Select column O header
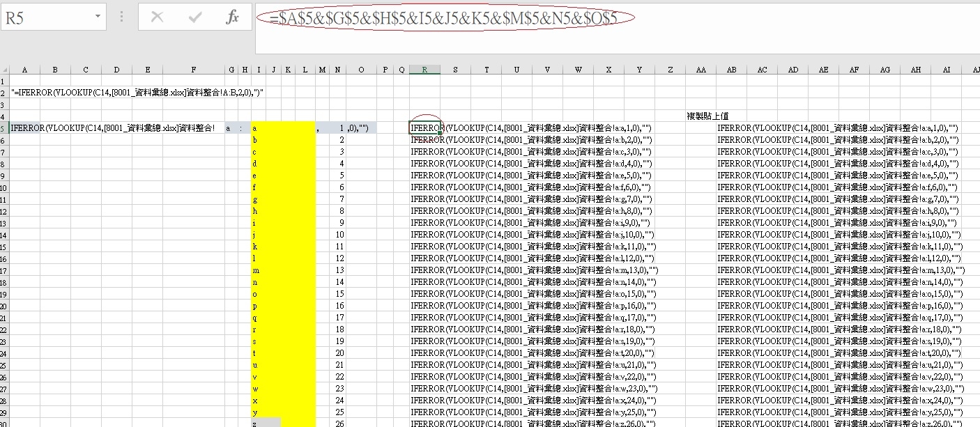 pyautogui.click(x=361, y=69)
